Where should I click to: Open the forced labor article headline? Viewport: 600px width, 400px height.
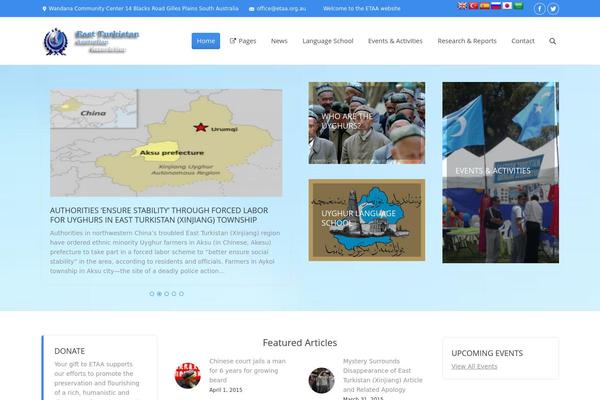[x=159, y=215]
